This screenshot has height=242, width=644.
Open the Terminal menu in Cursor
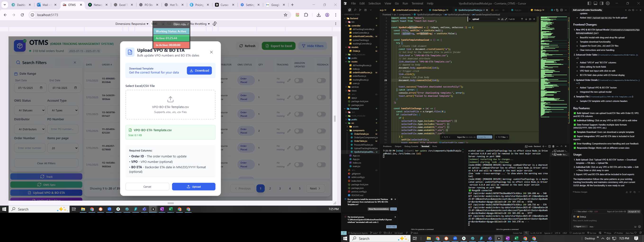coord(417,4)
